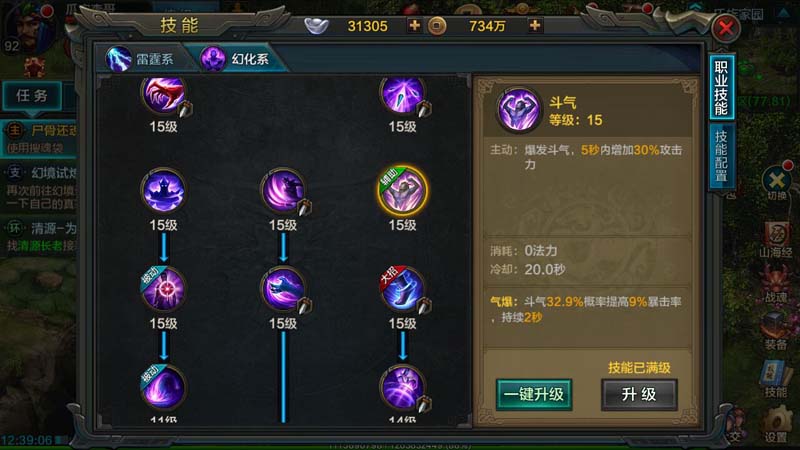This screenshot has height=450, width=800.
Task: Select the purple slash dash skill icon
Action: (x=283, y=191)
